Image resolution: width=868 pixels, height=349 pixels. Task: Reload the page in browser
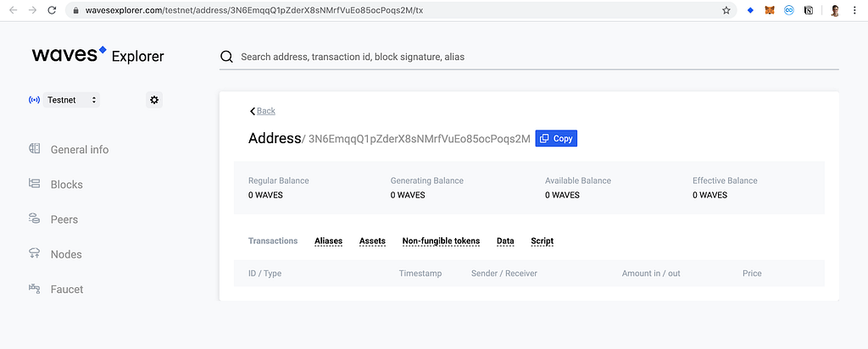click(x=52, y=10)
